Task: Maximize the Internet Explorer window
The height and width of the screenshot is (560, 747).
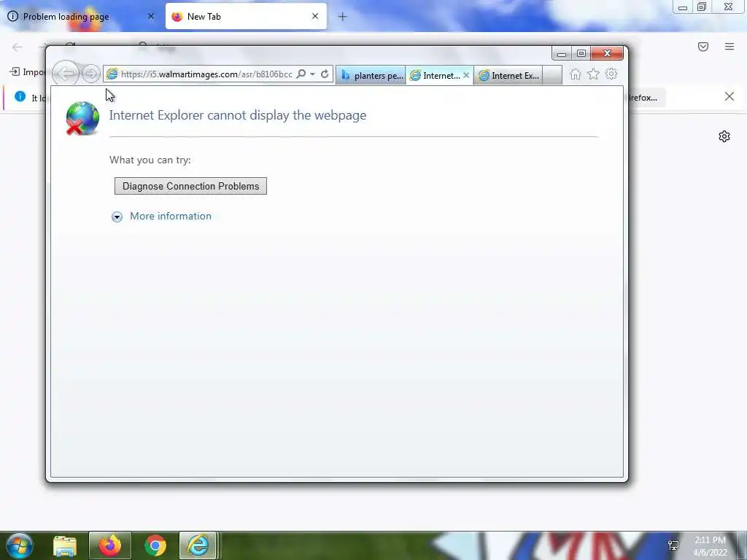Action: pos(581,53)
